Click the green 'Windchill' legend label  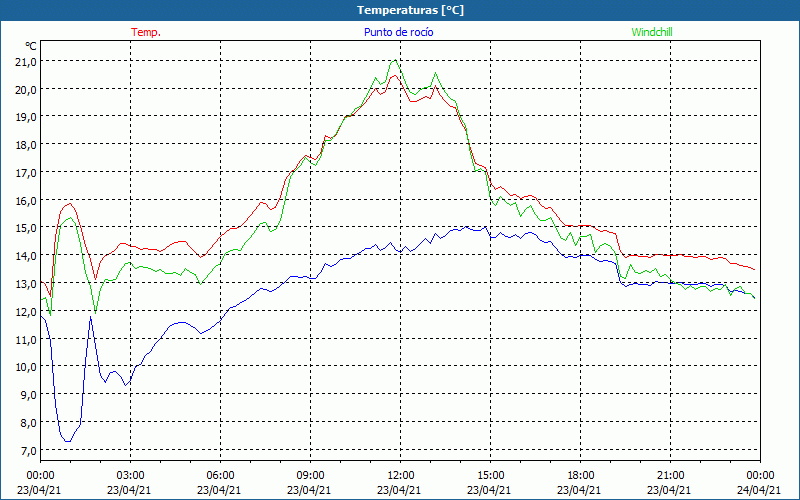click(x=652, y=32)
